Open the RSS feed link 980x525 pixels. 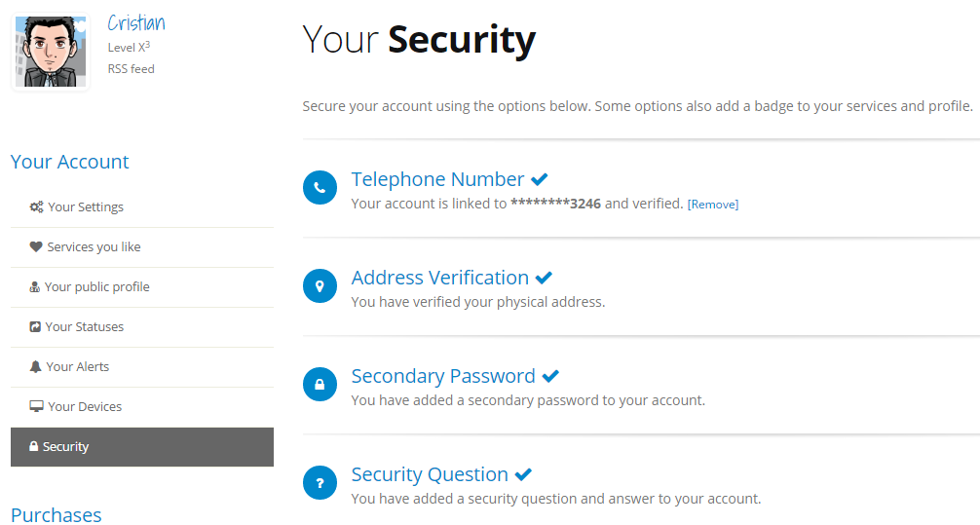pos(131,69)
